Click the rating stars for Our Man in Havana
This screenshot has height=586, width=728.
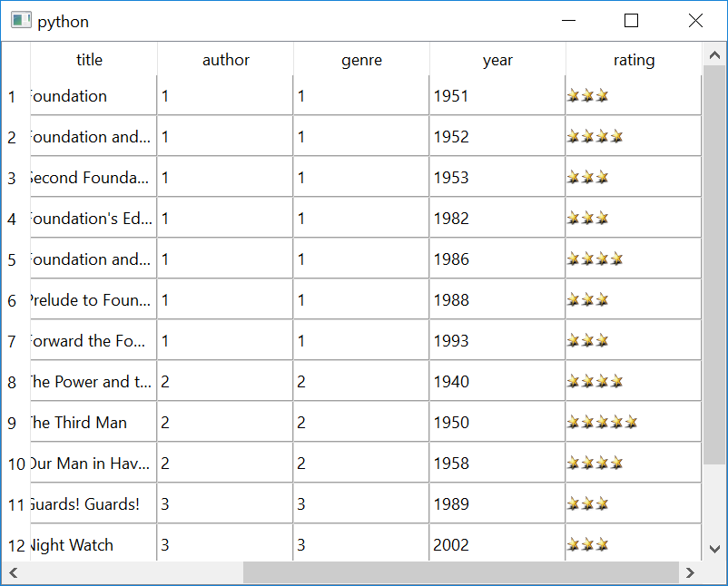(x=595, y=464)
